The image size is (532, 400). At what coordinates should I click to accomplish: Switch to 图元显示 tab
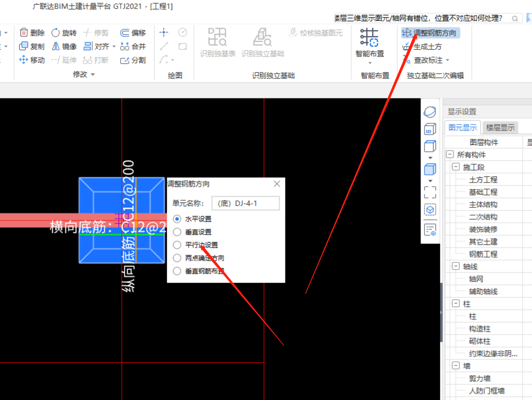463,127
